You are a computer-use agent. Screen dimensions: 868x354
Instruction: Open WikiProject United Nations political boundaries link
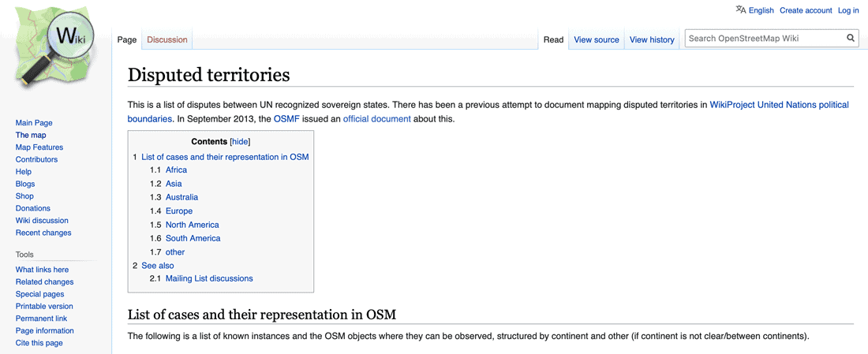point(779,104)
